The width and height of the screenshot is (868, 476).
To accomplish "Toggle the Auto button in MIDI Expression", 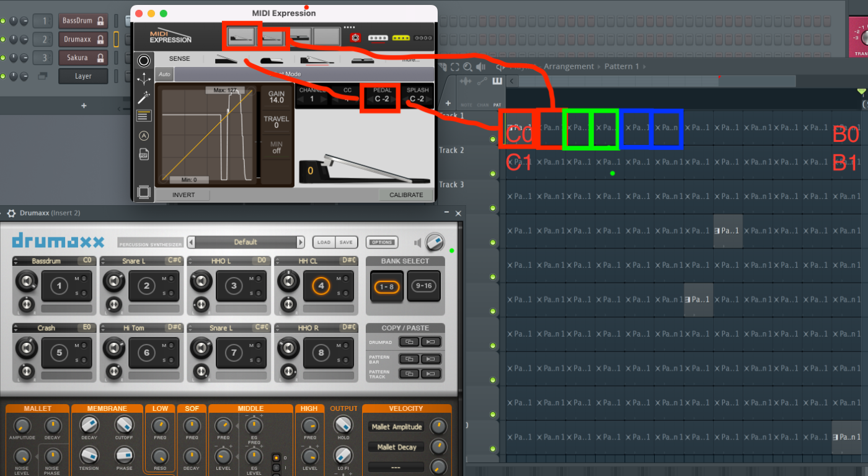I will [164, 74].
